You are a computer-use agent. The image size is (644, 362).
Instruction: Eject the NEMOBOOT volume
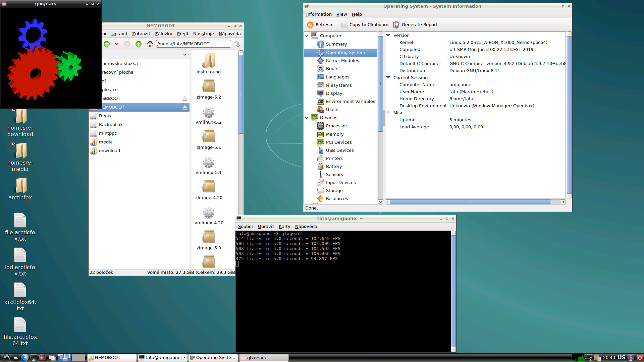(184, 107)
